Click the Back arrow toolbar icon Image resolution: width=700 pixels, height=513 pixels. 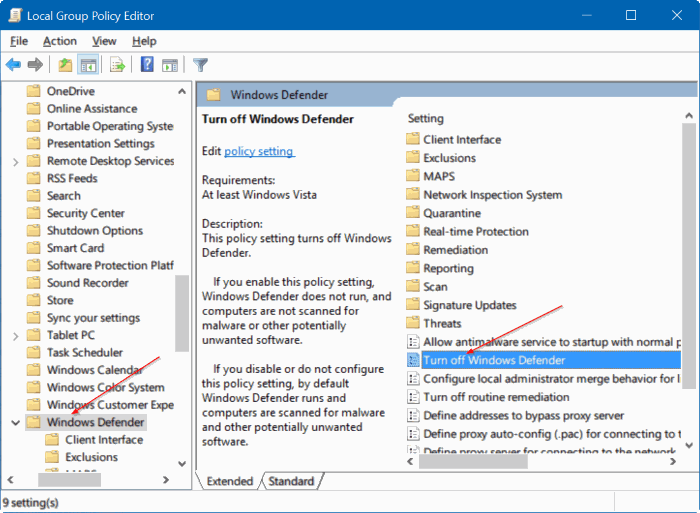(x=13, y=65)
